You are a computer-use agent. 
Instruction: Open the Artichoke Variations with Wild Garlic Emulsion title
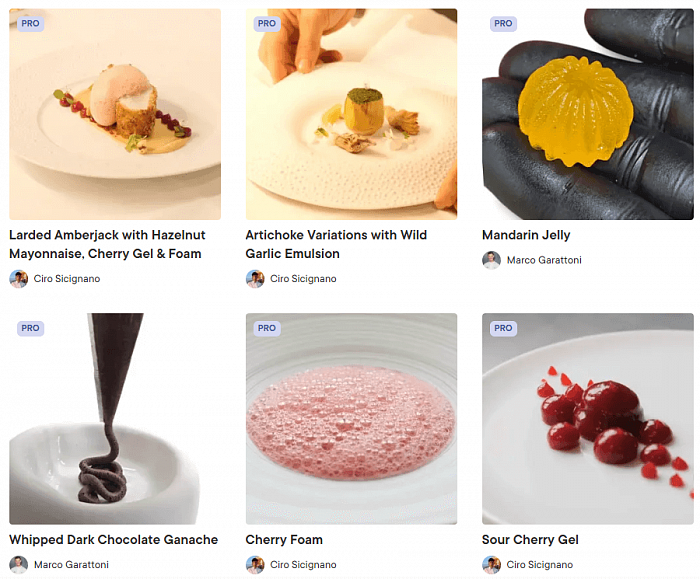pos(336,244)
